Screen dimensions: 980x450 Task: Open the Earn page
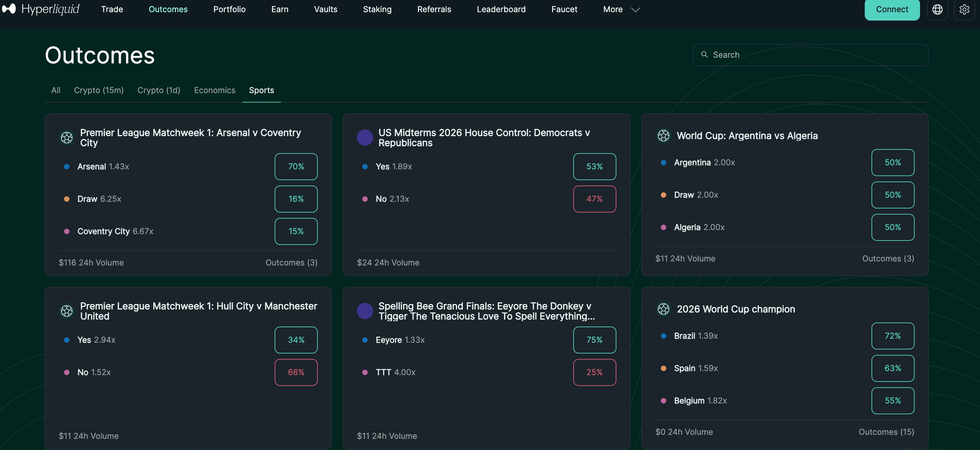[280, 9]
